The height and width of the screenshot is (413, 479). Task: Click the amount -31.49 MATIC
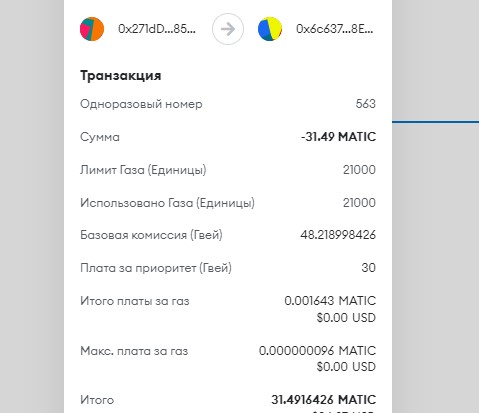pyautogui.click(x=338, y=137)
